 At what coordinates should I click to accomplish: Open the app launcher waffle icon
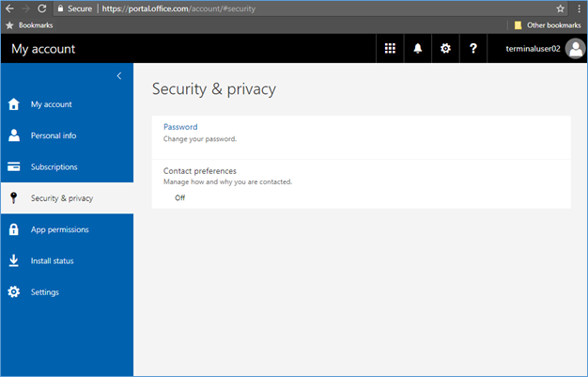[x=390, y=49]
